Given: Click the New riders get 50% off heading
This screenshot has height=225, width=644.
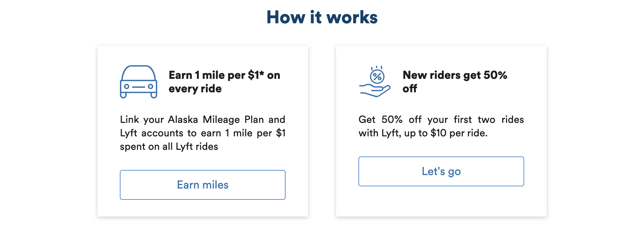Looking at the screenshot, I should coord(455,82).
